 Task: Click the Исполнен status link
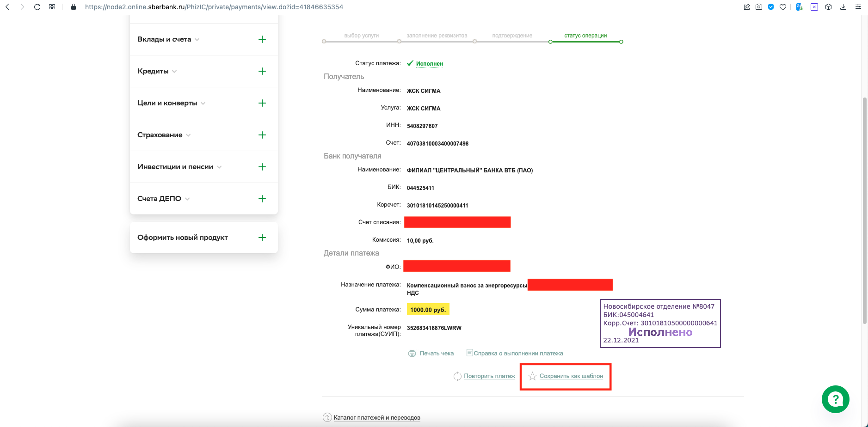(x=430, y=64)
